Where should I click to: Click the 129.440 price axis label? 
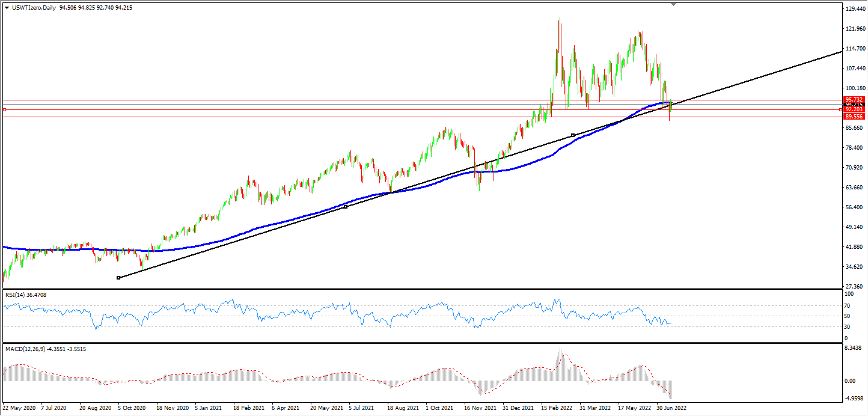pyautogui.click(x=855, y=9)
